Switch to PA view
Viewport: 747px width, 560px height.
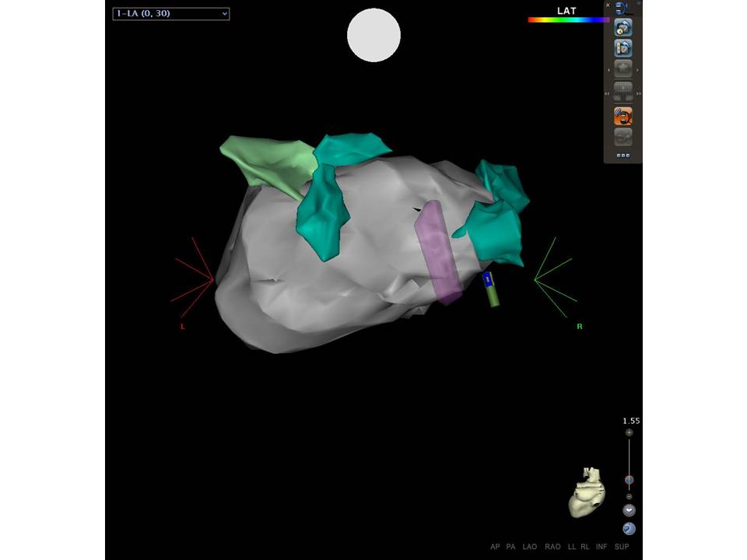coord(511,547)
